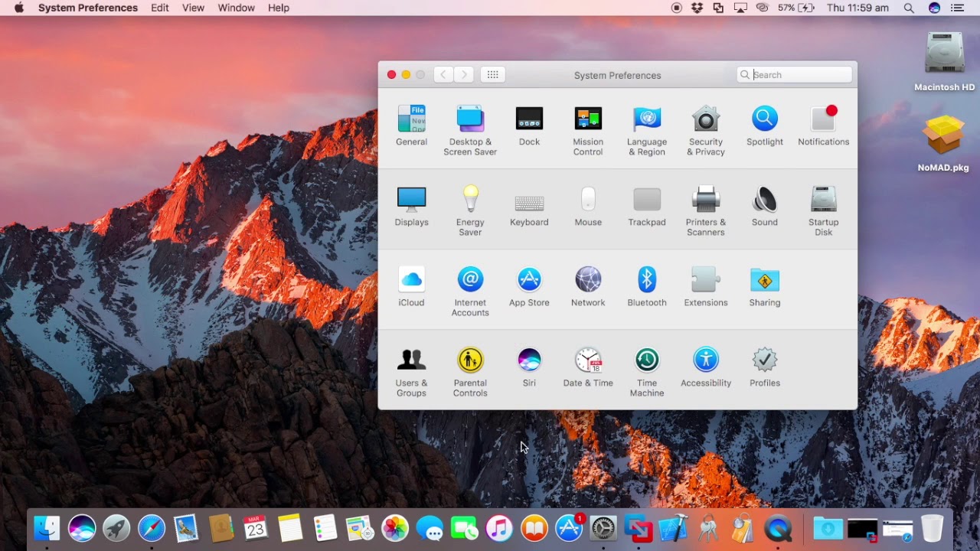The width and height of the screenshot is (980, 551).
Task: Open the Displays preference pane
Action: coord(411,206)
